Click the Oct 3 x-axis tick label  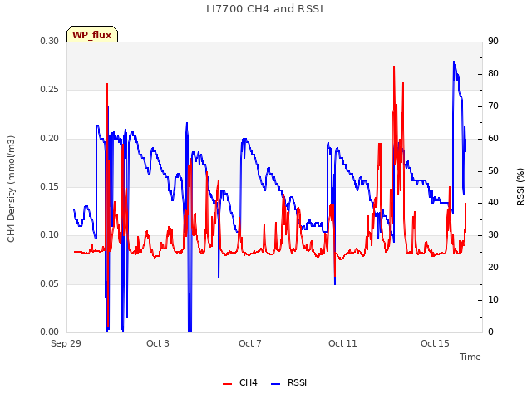coord(158,343)
